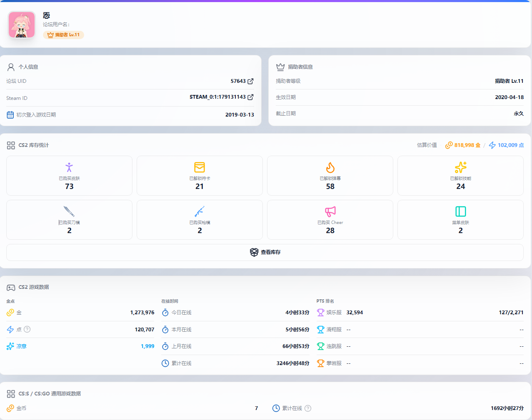Viewport: 532px width, 420px height.
Task: Click the grid icon beside CS2 库存统计
Action: point(11,145)
